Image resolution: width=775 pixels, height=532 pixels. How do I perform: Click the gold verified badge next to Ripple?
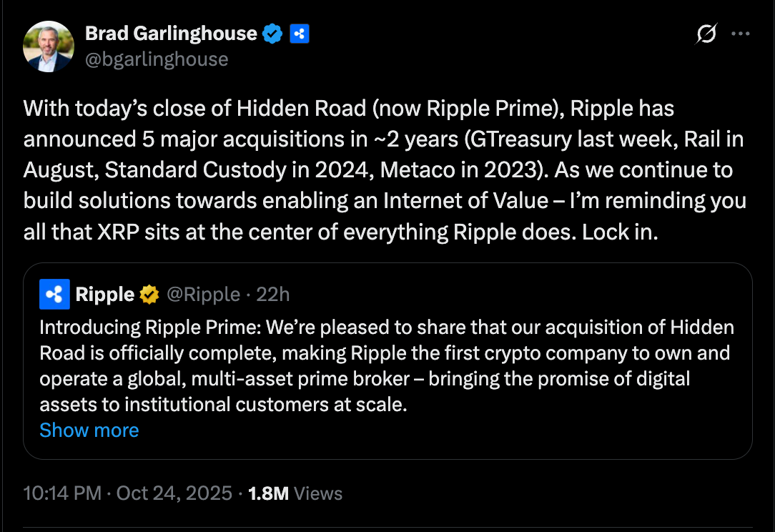pos(148,294)
